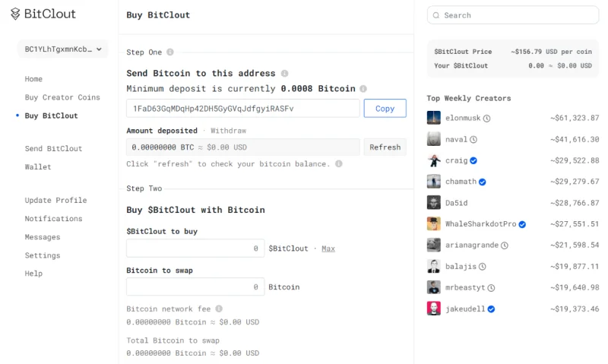Select Buy BitClout in the sidebar

click(51, 116)
